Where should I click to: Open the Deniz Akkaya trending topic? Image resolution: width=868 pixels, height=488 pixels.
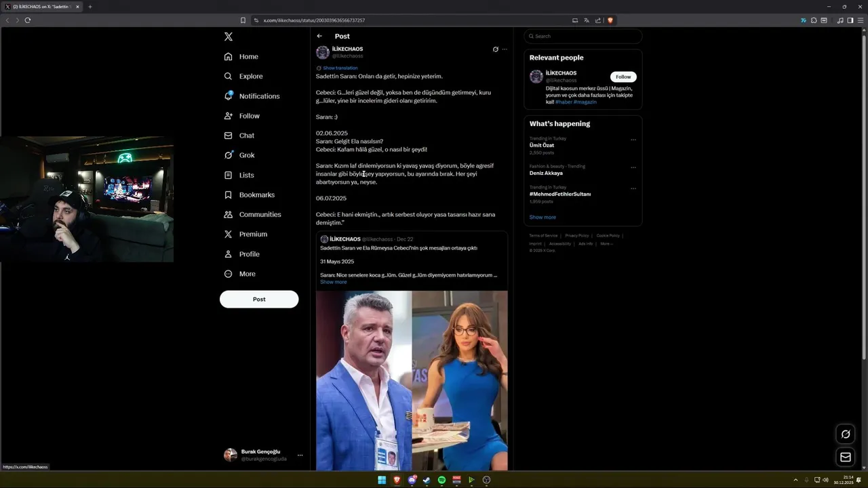point(546,173)
